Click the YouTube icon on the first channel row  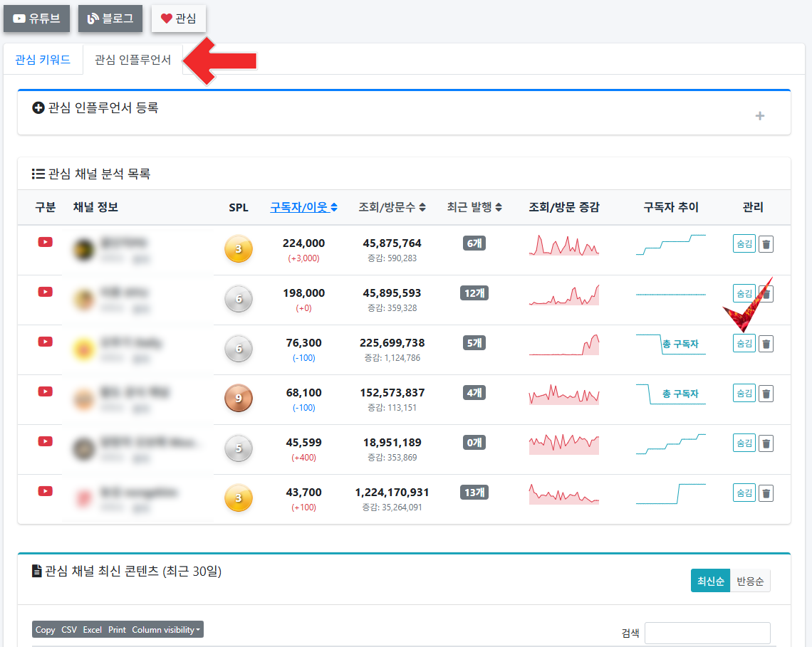45,242
